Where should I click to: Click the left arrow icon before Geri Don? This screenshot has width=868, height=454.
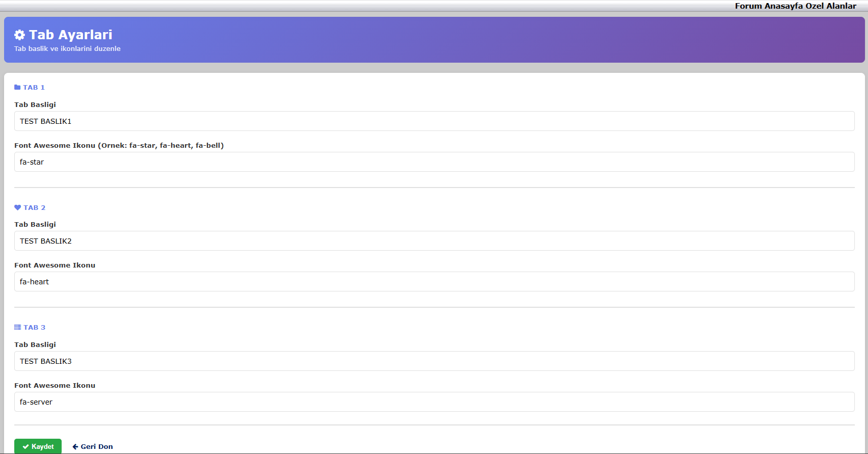point(75,447)
